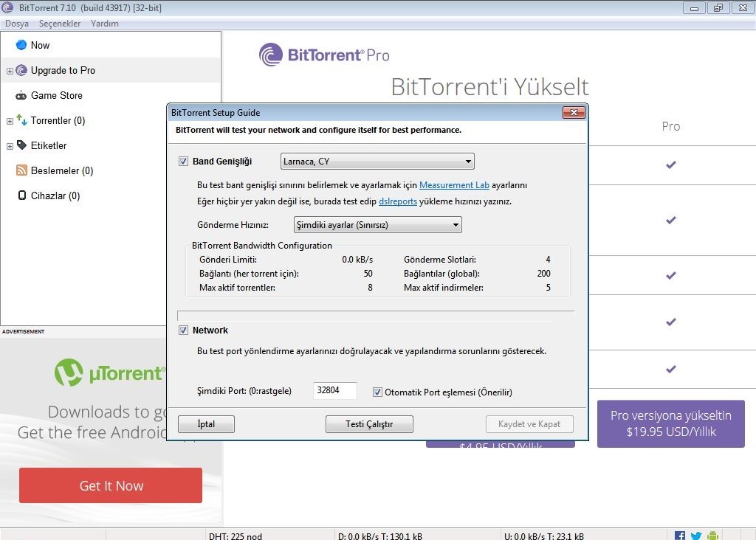Click the Etiketler tag icon

21,145
